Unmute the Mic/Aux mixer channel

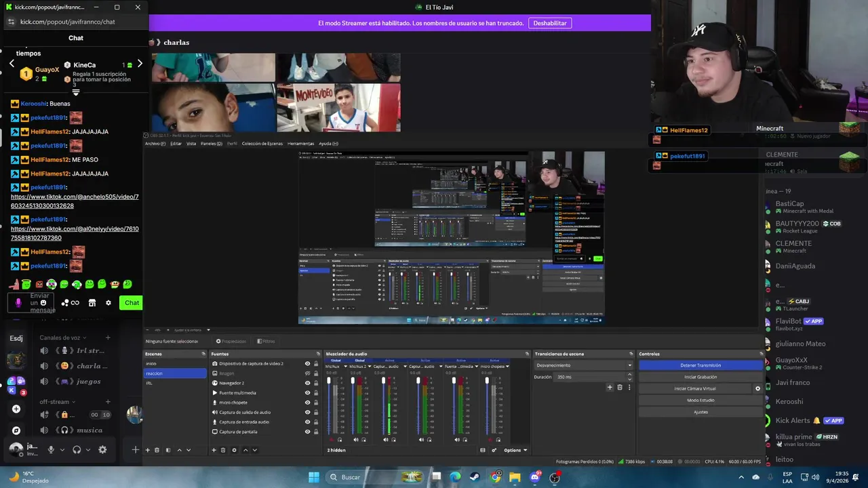[331, 440]
